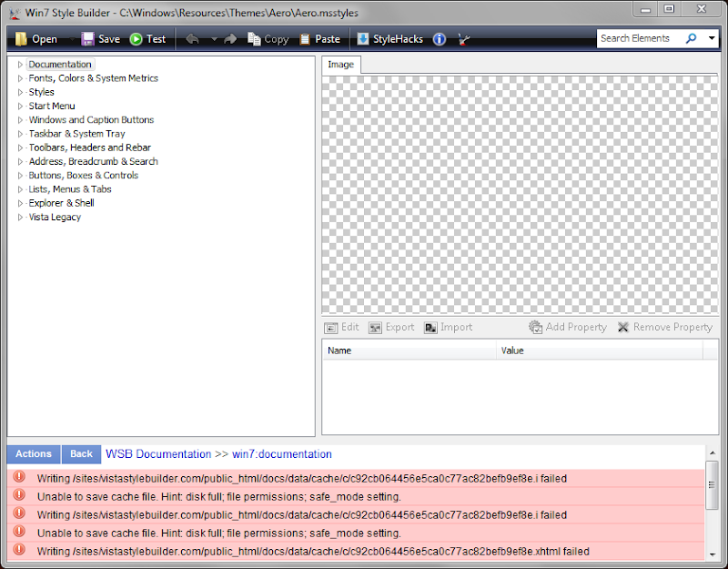Expand Buttons, Boxes & Controls node
The width and height of the screenshot is (728, 569).
point(20,176)
